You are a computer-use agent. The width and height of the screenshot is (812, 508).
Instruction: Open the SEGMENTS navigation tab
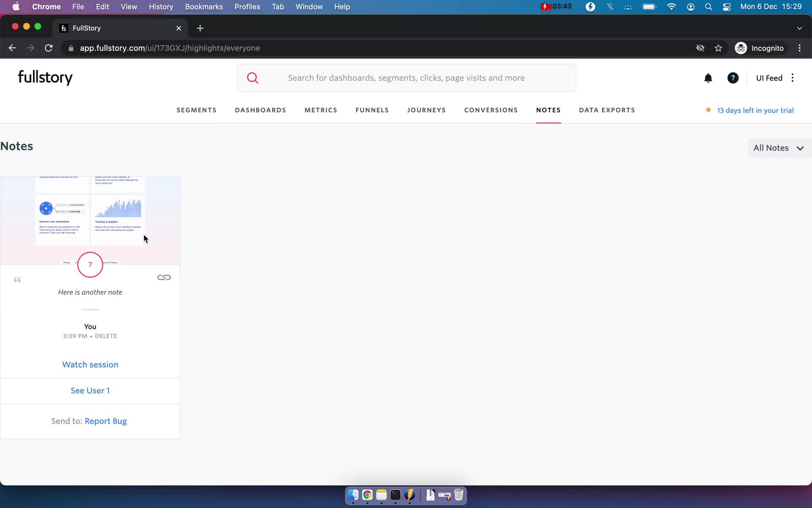[x=196, y=110]
